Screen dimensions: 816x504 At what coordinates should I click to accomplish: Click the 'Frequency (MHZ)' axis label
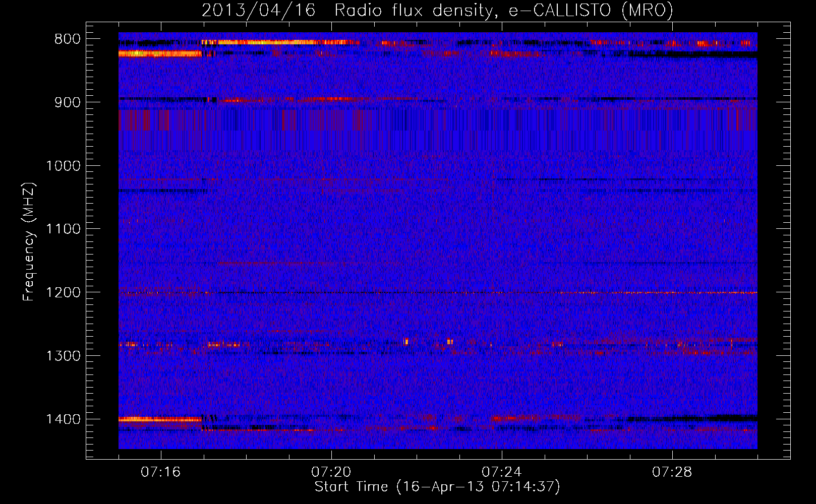click(x=29, y=242)
